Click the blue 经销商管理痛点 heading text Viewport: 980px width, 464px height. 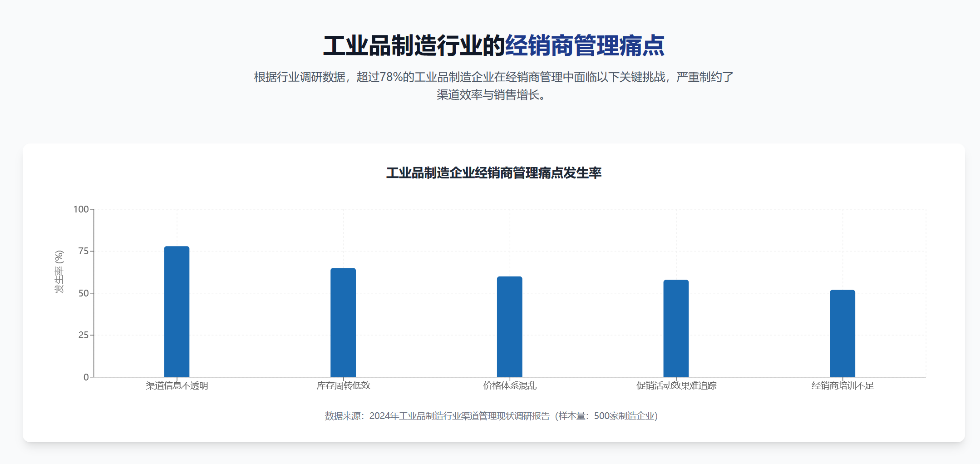click(585, 46)
